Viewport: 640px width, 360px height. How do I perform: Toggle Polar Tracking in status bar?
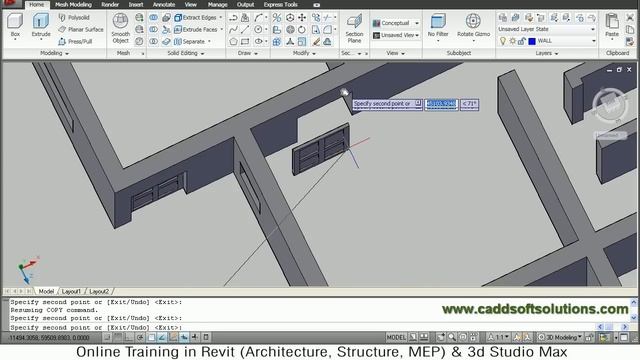click(x=140, y=337)
